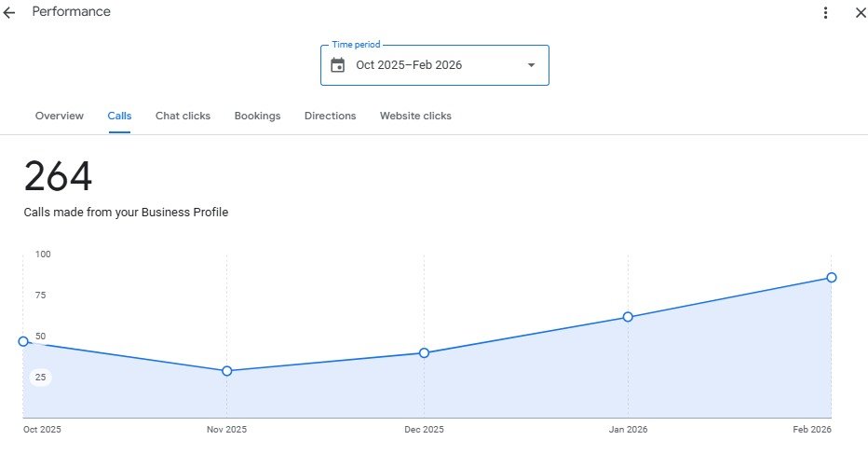
Task: Select the Oct 2025–Feb 2026 date range text
Action: pos(409,65)
